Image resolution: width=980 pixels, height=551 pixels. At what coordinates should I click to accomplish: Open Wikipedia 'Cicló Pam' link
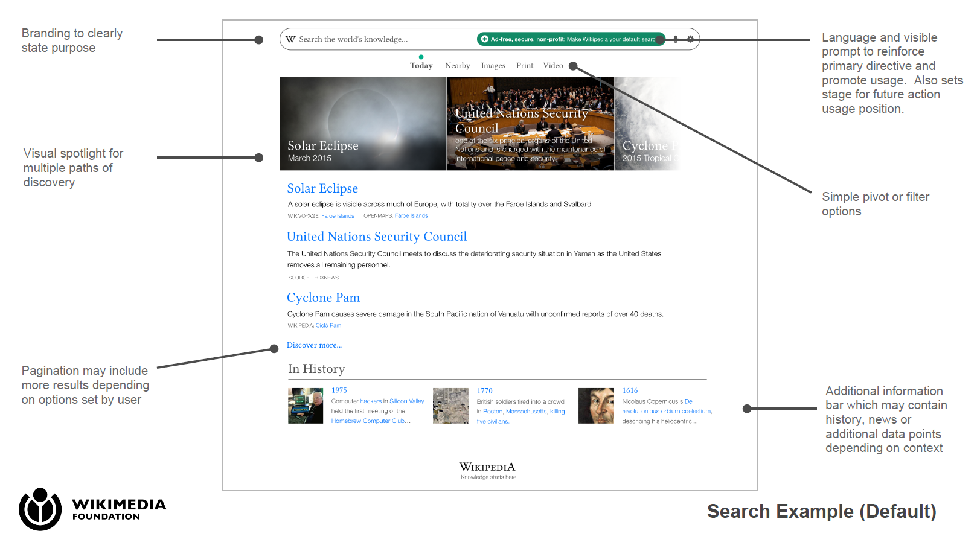328,326
